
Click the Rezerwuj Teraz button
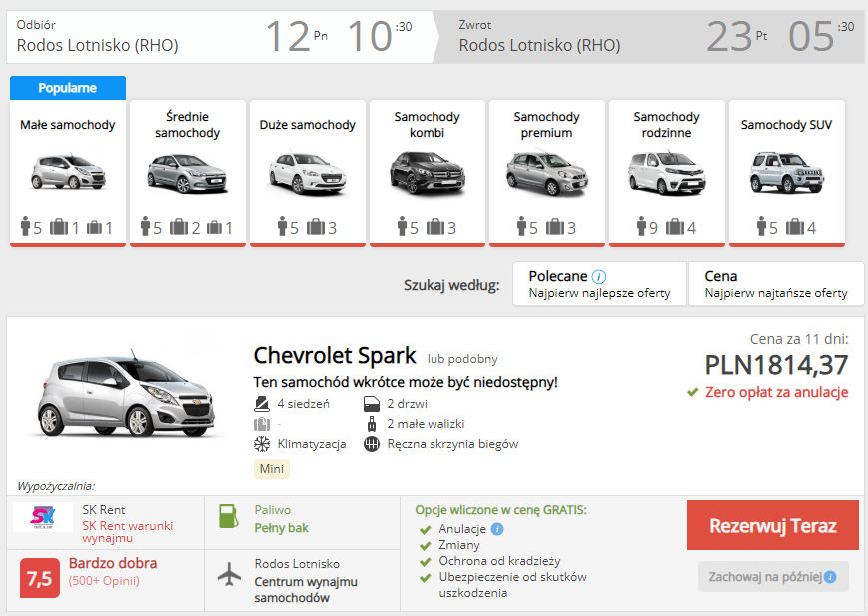[x=773, y=525]
